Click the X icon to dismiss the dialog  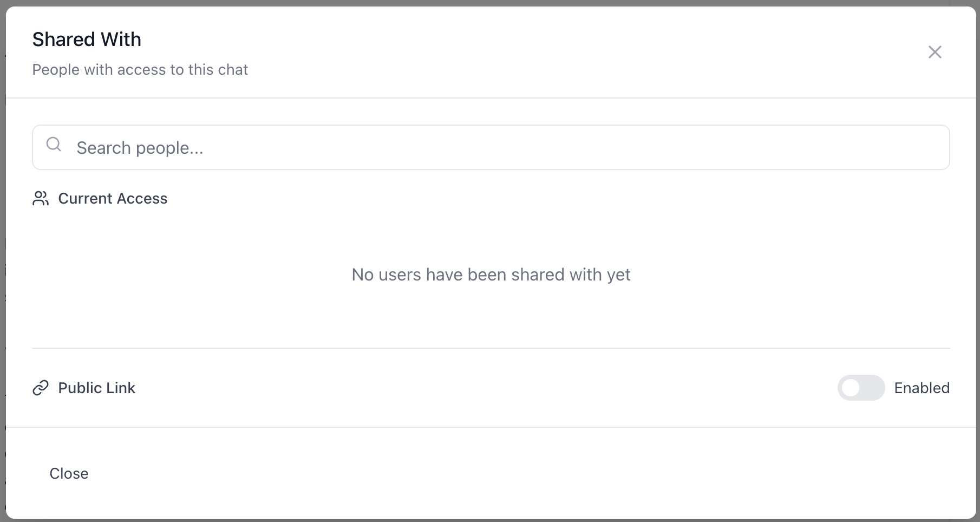tap(935, 52)
